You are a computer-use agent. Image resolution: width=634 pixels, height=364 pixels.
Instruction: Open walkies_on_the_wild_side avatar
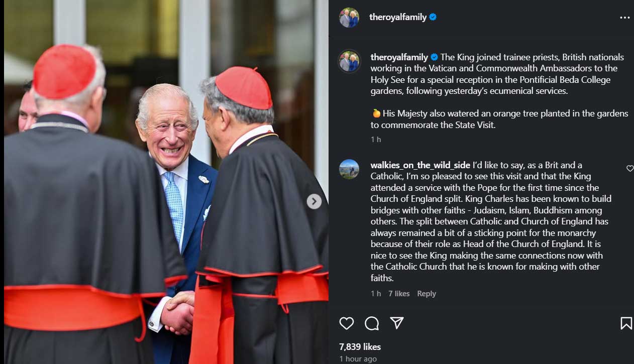point(349,169)
